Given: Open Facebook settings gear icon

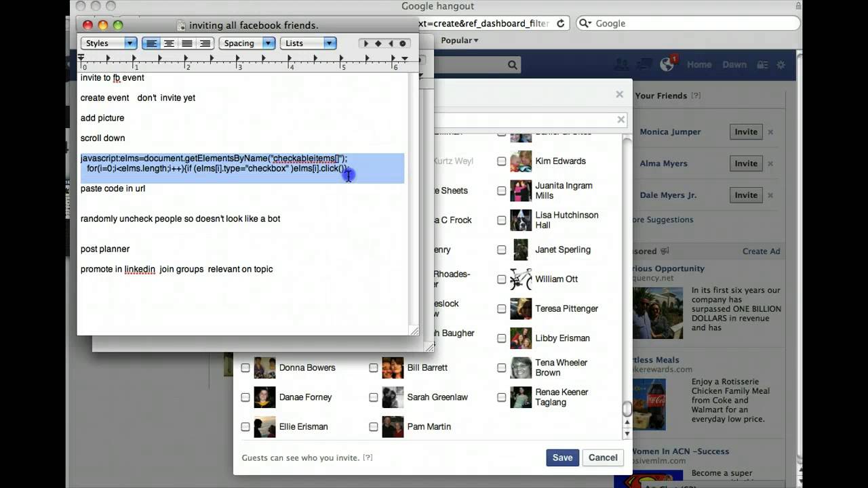Looking at the screenshot, I should pos(781,65).
